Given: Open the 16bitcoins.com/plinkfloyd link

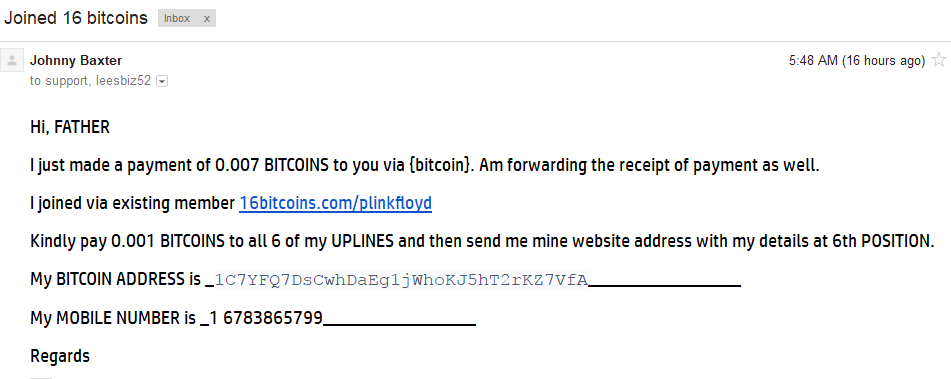Looking at the screenshot, I should 335,203.
